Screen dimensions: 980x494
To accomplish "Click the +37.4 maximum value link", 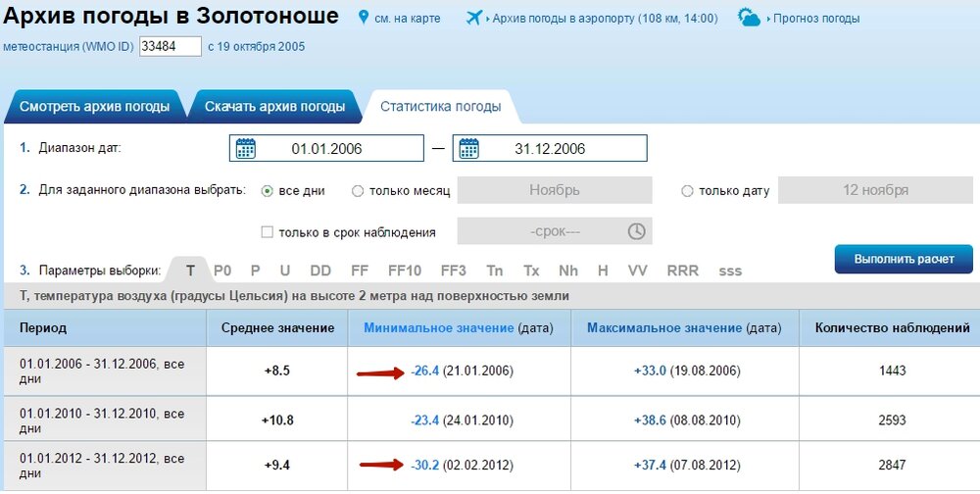I will [x=650, y=466].
